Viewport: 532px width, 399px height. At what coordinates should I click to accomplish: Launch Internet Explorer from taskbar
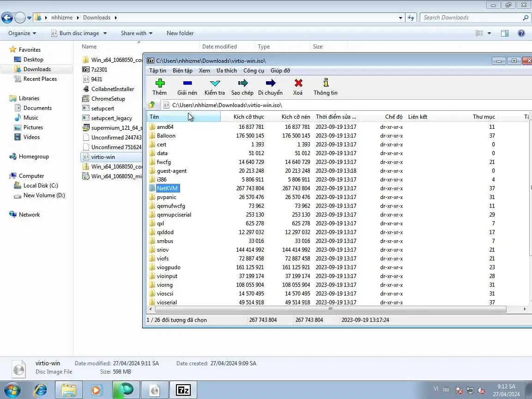(x=40, y=390)
